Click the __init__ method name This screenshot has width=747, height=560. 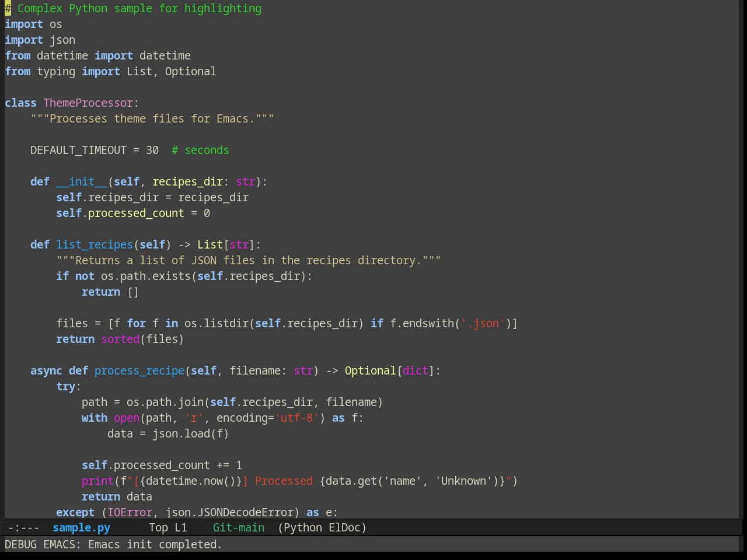(82, 182)
